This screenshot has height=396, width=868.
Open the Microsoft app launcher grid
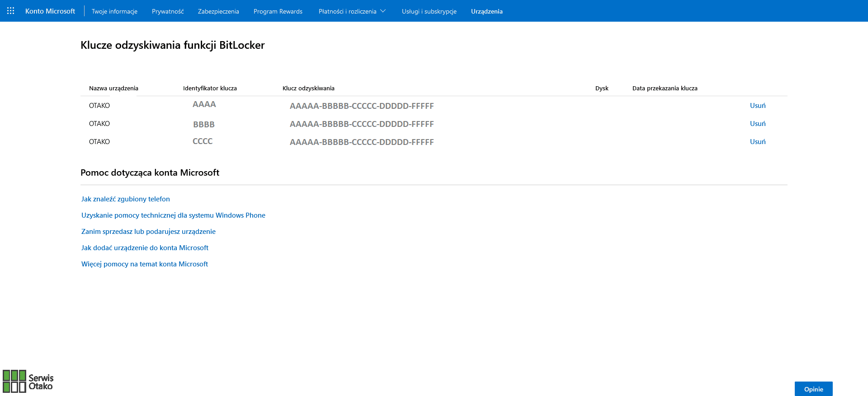(11, 11)
